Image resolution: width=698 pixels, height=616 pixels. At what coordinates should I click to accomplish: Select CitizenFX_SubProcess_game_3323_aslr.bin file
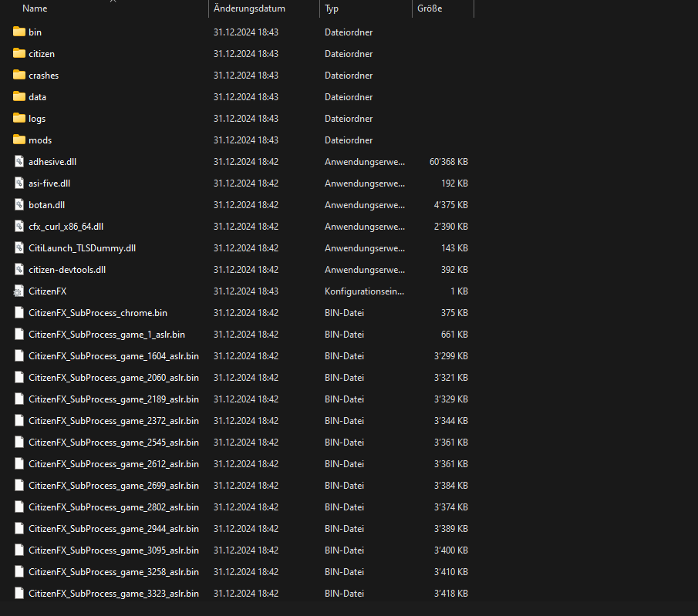[113, 594]
